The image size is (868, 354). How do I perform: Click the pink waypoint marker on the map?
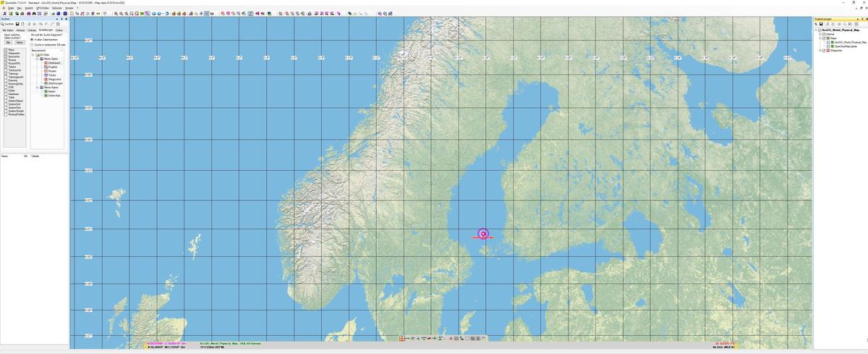click(483, 234)
